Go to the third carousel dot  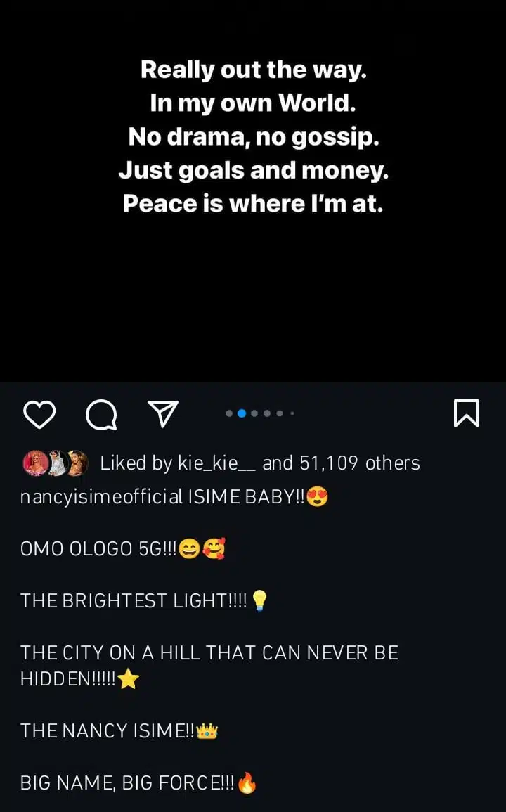254,413
